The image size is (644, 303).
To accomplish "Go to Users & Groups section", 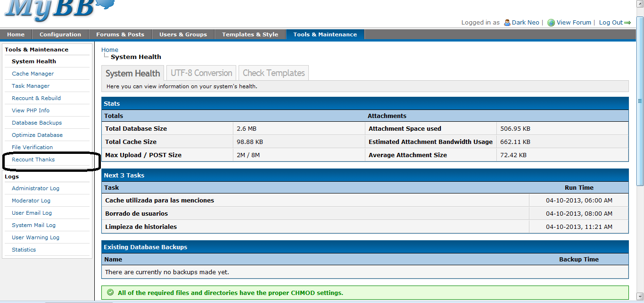I will click(x=183, y=34).
